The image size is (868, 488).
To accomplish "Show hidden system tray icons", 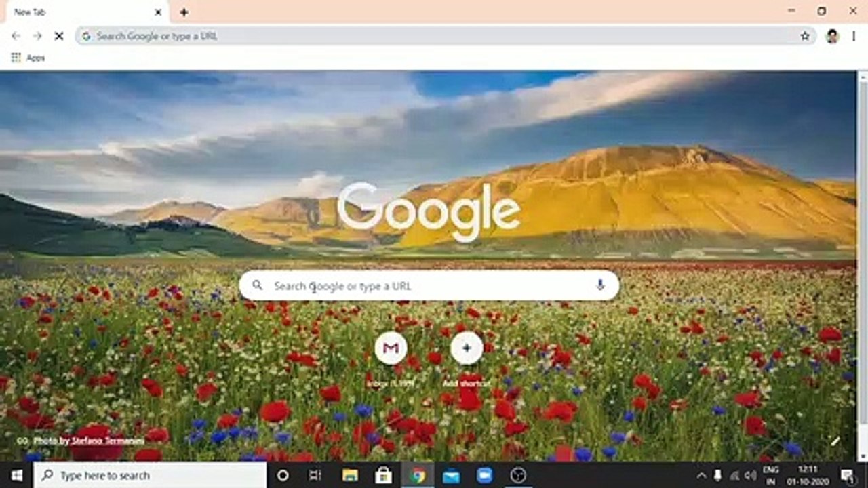I will (701, 475).
